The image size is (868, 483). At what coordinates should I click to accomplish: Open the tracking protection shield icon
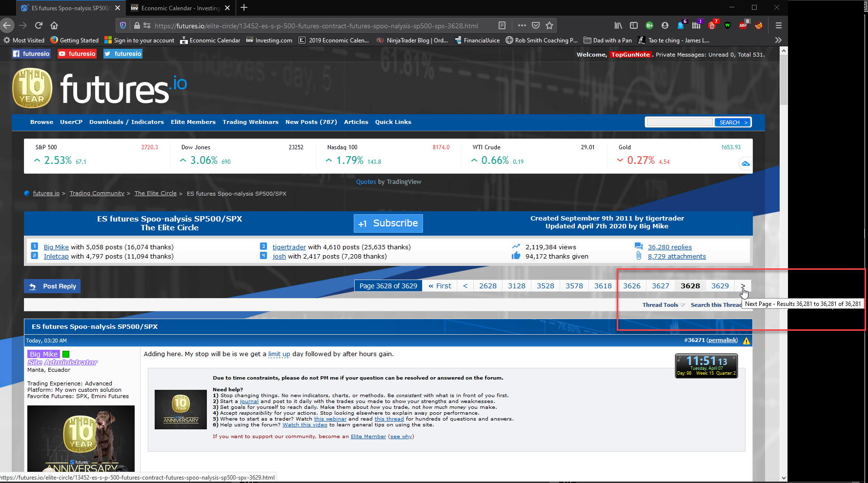(123, 25)
